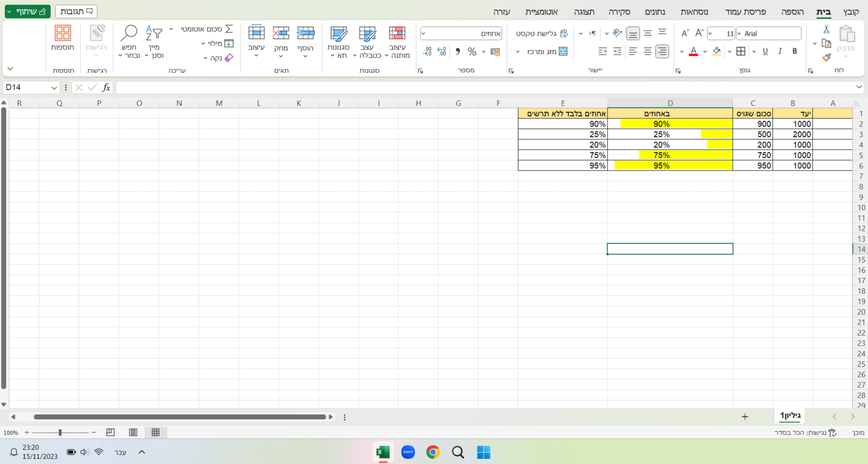Switch to Formulas (נוסחאות) tab
The image size is (868, 464).
coord(694,12)
